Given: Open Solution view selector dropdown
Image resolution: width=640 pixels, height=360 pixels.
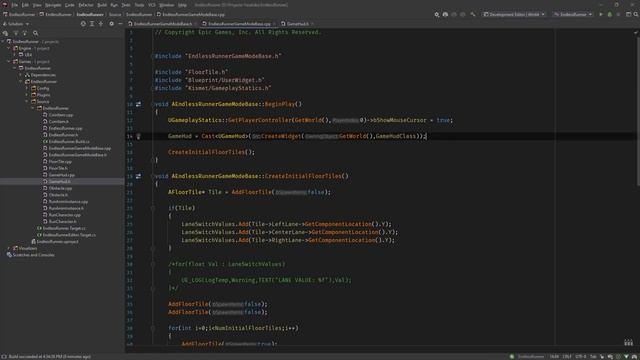Looking at the screenshot, I should click(x=16, y=24).
